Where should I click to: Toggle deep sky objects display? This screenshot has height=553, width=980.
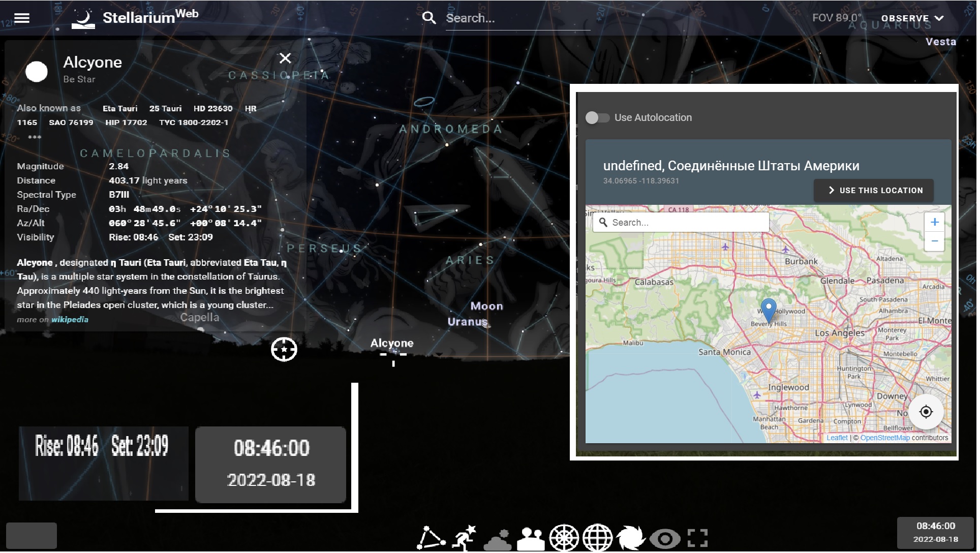[x=631, y=538]
